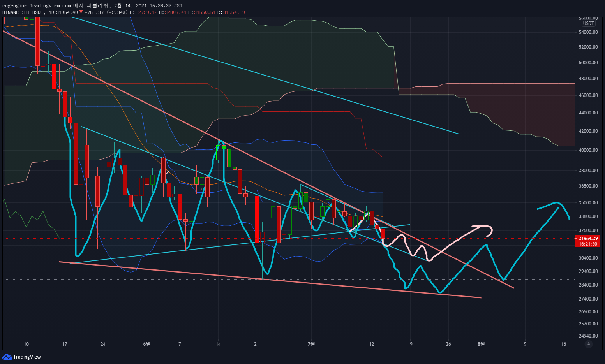The height and width of the screenshot is (364, 605).
Task: Click the 32600.00 price axis label
Action: 588,230
